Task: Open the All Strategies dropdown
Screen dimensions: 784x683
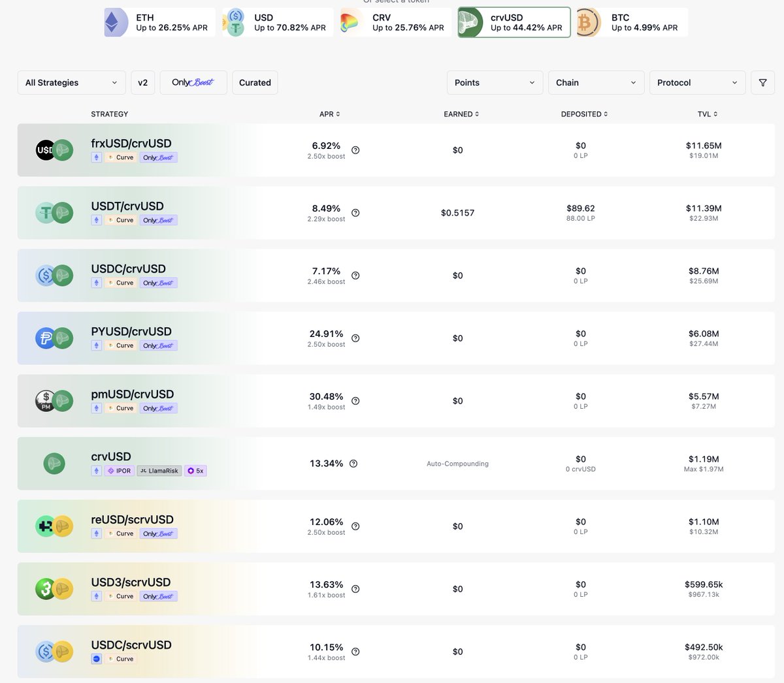Action: [x=71, y=83]
